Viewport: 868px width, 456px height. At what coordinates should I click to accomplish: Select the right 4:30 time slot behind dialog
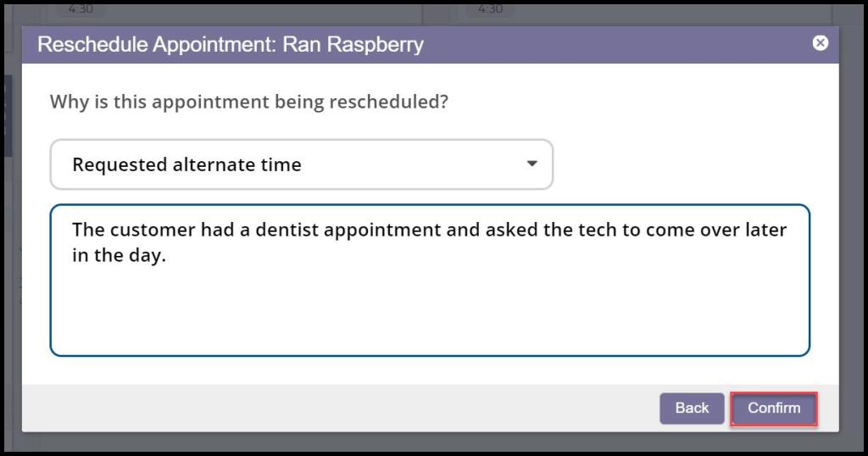click(490, 8)
